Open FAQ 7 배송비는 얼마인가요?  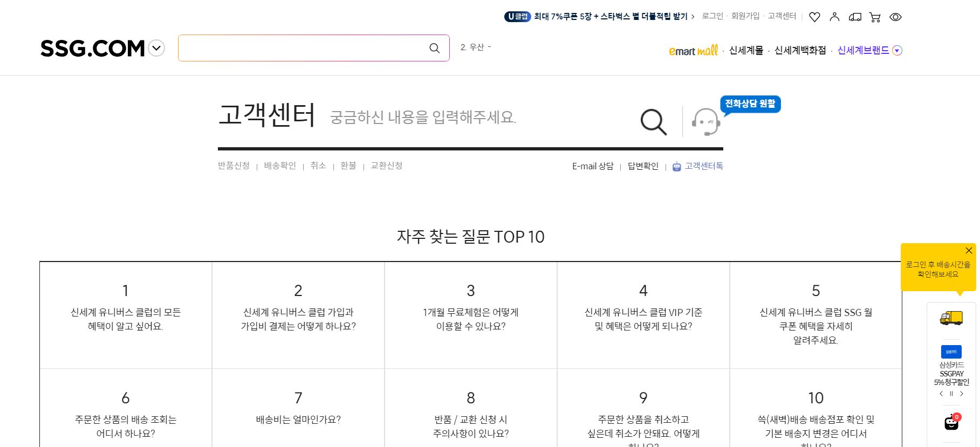click(298, 408)
